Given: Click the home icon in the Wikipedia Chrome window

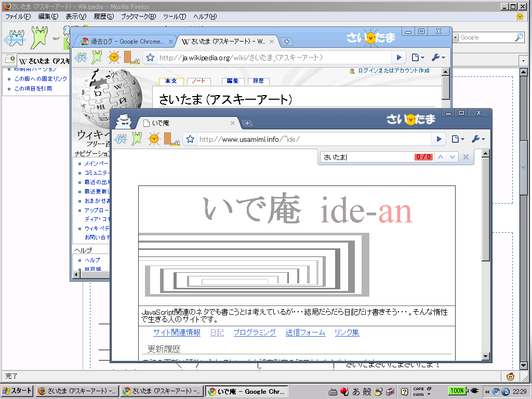Looking at the screenshot, I should pos(130,57).
